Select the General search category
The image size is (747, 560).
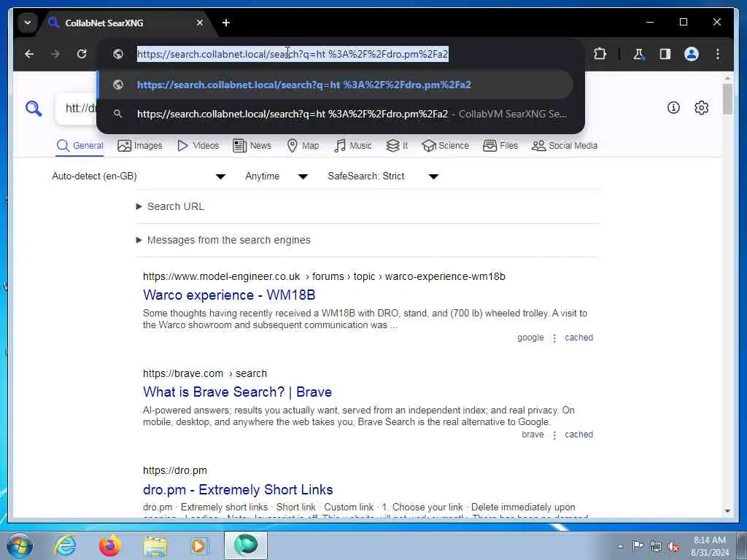coord(80,146)
